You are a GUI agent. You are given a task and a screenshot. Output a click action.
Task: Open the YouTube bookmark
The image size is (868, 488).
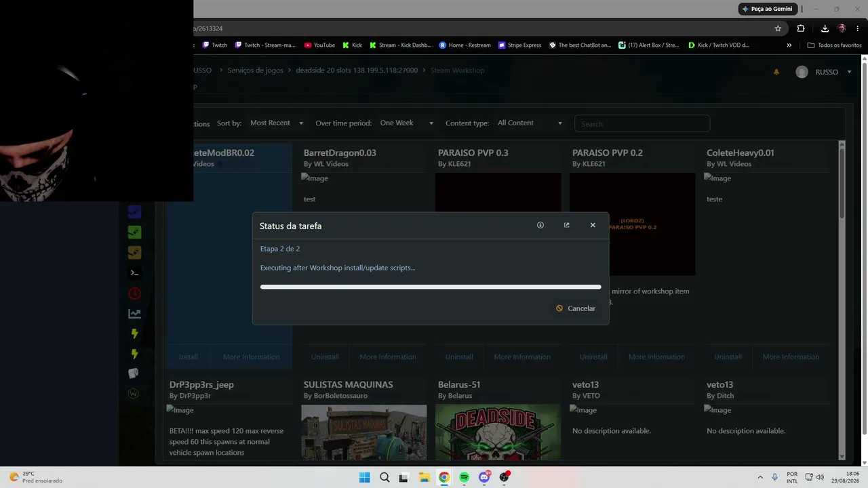point(319,45)
